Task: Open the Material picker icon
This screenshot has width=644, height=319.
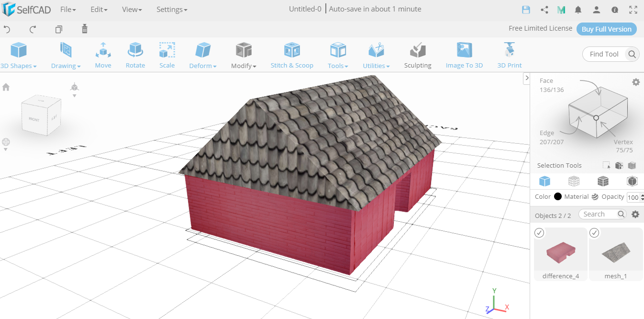Action: pyautogui.click(x=595, y=196)
